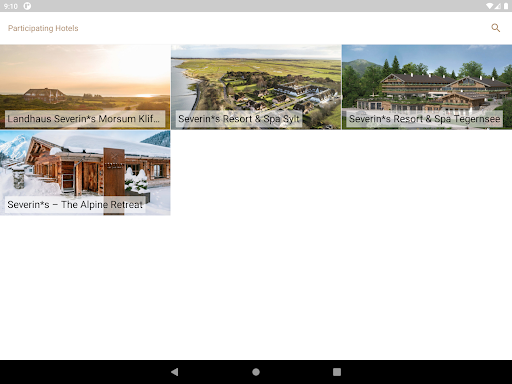
Task: Tap the Android home circle button
Action: 256,372
